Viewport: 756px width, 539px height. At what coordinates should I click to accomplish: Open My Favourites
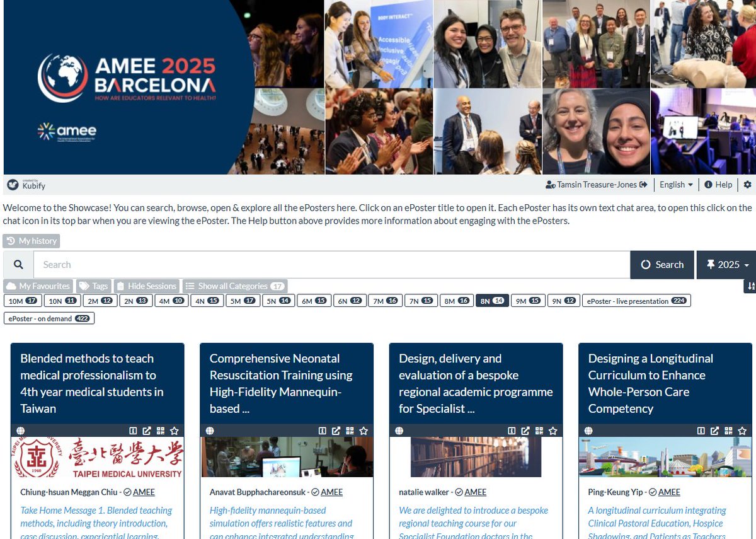coord(38,286)
